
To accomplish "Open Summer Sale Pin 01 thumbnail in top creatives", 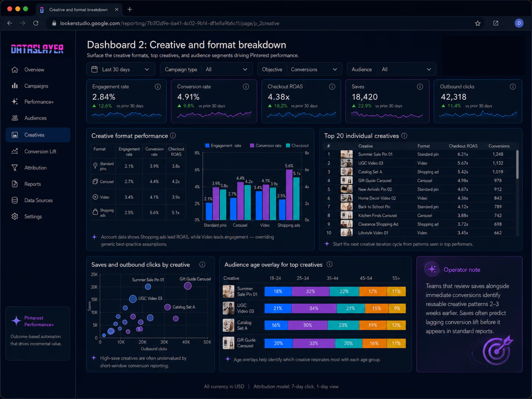I will [346, 154].
